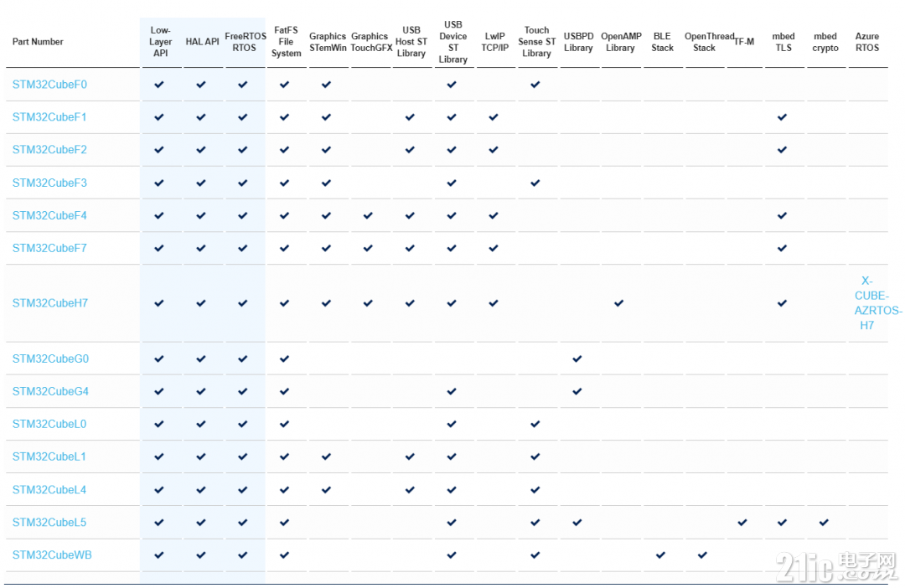Image resolution: width=905 pixels, height=588 pixels.
Task: Click the STM32CubeF3 USB Device ST Library checkmark
Action: (x=452, y=183)
